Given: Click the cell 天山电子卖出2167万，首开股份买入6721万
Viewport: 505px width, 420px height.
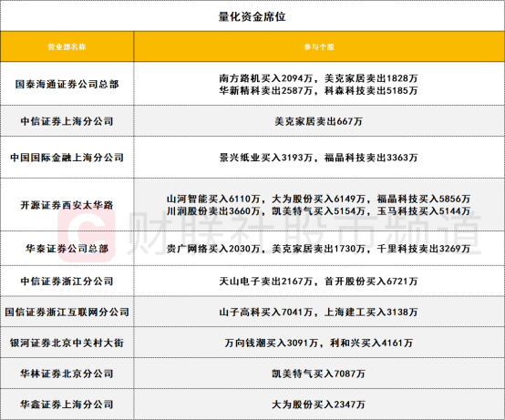Looking at the screenshot, I should click(x=318, y=281).
